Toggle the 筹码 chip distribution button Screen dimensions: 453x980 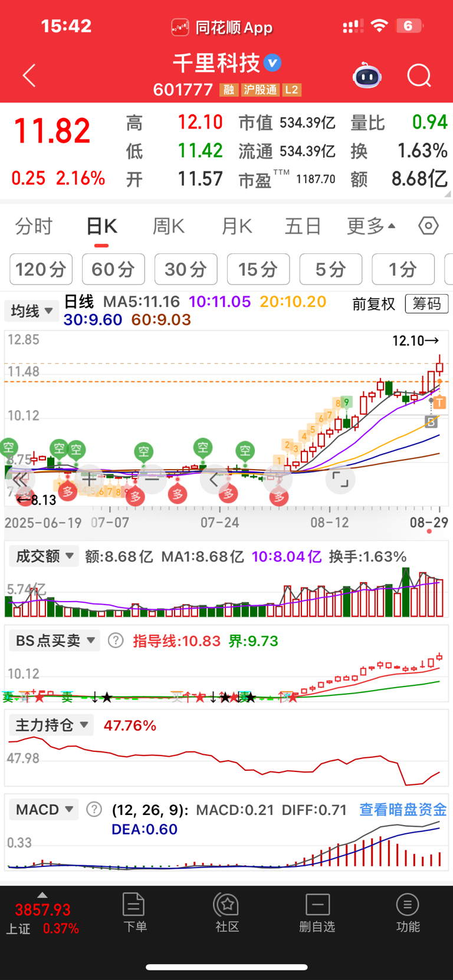[427, 304]
